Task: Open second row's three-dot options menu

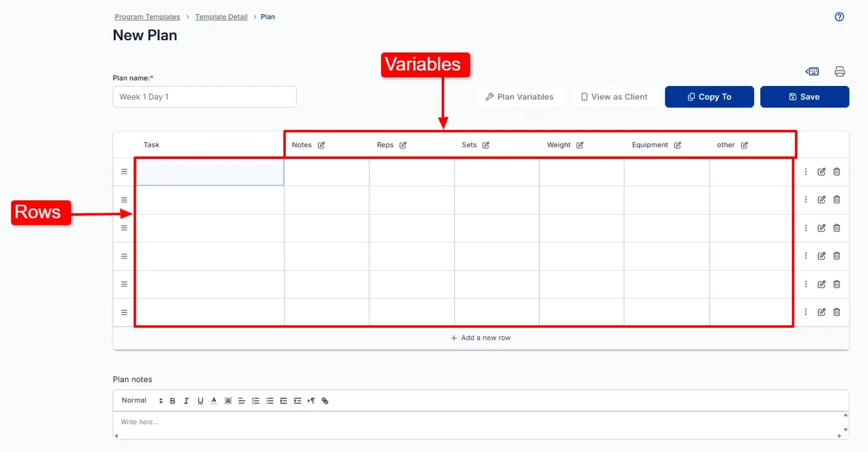Action: tap(806, 200)
